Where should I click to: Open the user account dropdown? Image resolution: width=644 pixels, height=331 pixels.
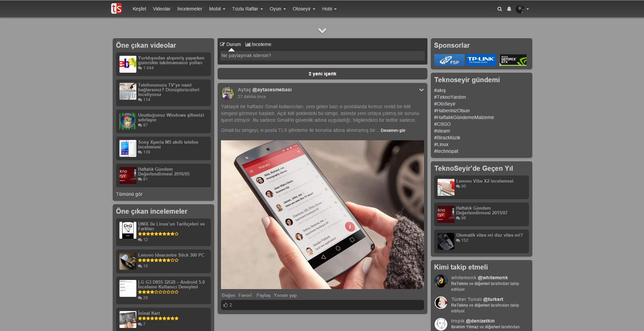(x=522, y=9)
